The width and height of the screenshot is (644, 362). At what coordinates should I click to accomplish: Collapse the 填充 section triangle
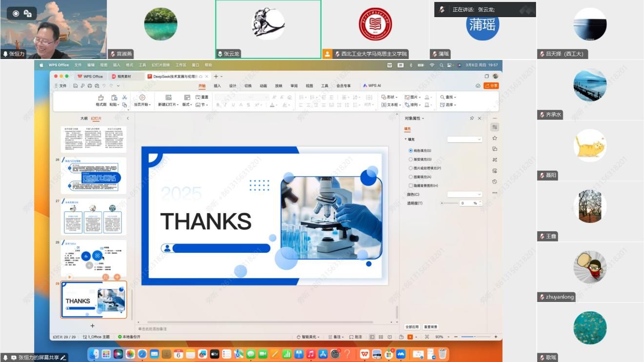[406, 140]
